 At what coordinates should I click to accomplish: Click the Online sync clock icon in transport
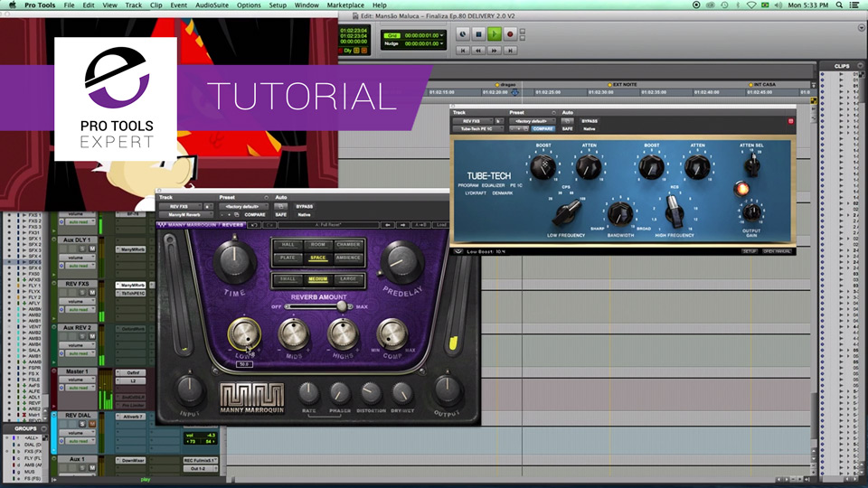[x=463, y=34]
